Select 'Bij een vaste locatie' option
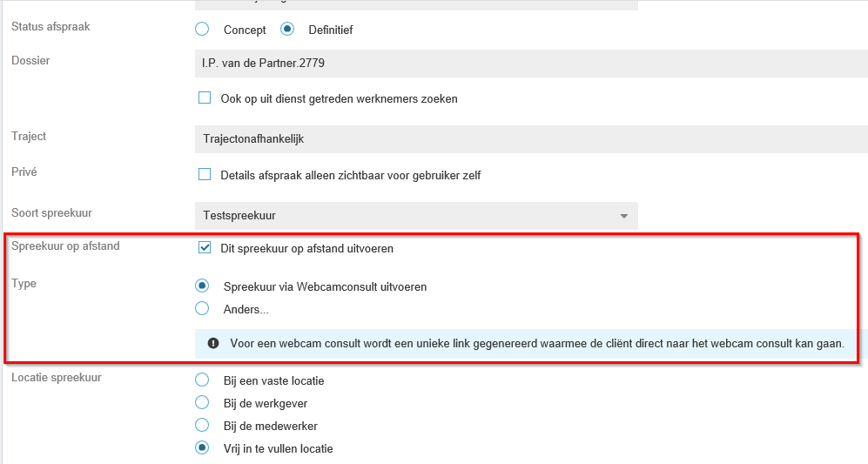Screen dimensions: 868x464 click(203, 380)
